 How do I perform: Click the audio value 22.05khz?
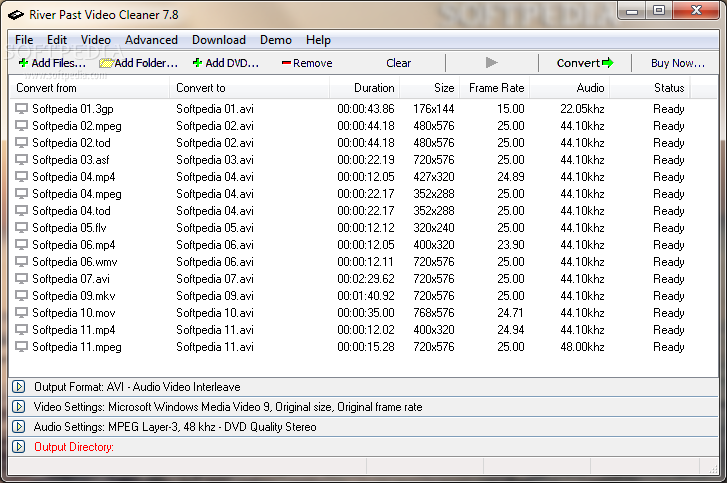point(582,108)
